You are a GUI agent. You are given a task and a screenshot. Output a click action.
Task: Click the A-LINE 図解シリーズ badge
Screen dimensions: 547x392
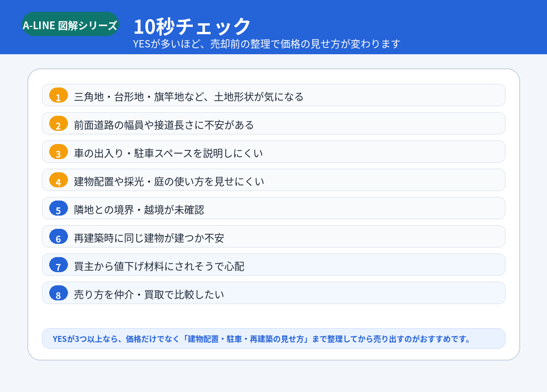point(70,24)
